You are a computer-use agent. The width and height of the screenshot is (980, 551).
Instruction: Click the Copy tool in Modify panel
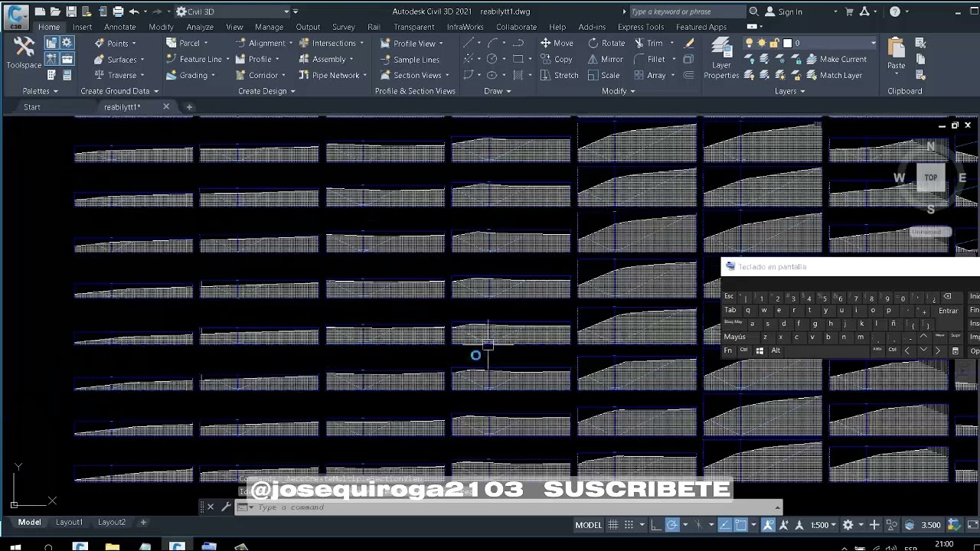(x=557, y=59)
